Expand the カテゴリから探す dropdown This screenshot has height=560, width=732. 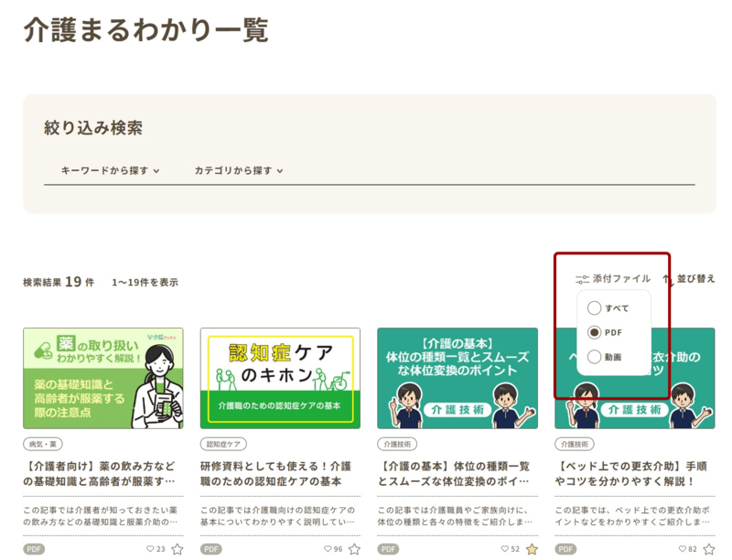coord(238,170)
